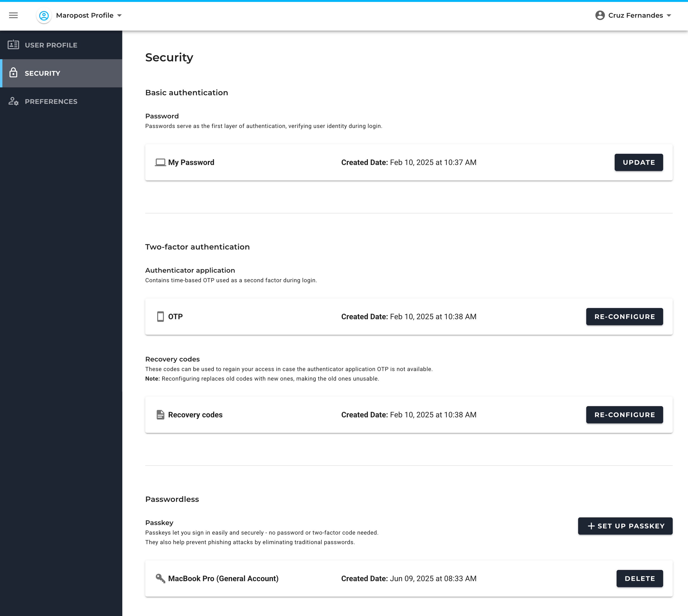This screenshot has width=688, height=616.
Task: Click the Note about reconfiguring replacing old codes
Action: coord(262,378)
